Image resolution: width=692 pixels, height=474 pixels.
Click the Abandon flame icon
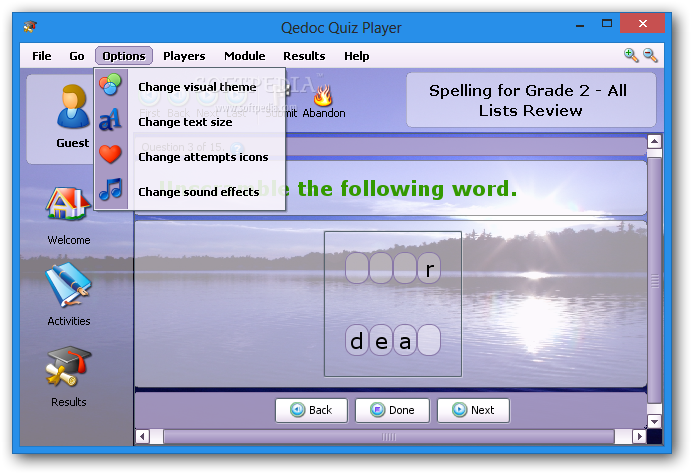click(323, 94)
